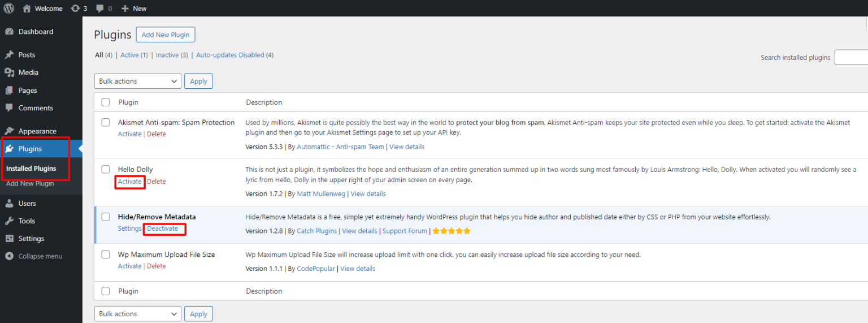868x323 pixels.
Task: Check the Akismet Anti-spam plugin checkbox
Action: pos(106,122)
